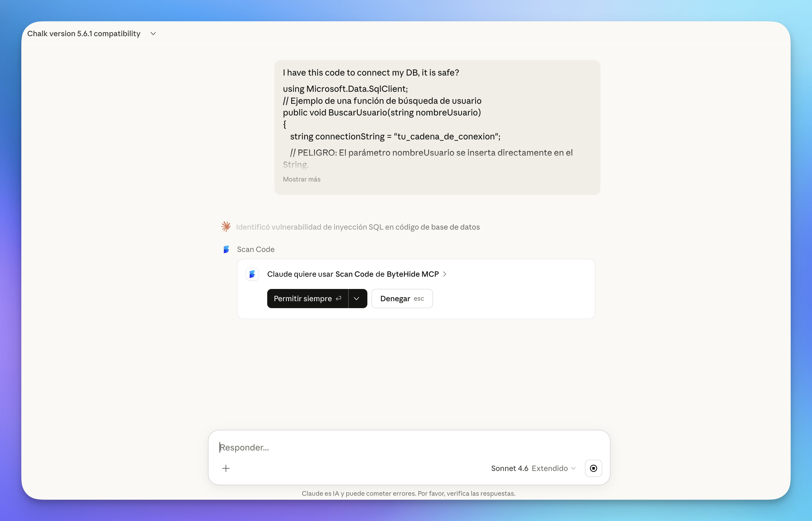Expand Scan Code de ByteHide MCP details
The height and width of the screenshot is (521, 812).
point(445,274)
